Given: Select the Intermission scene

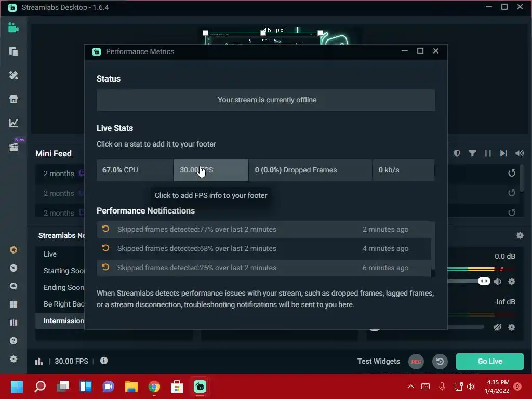Looking at the screenshot, I should 60,321.
